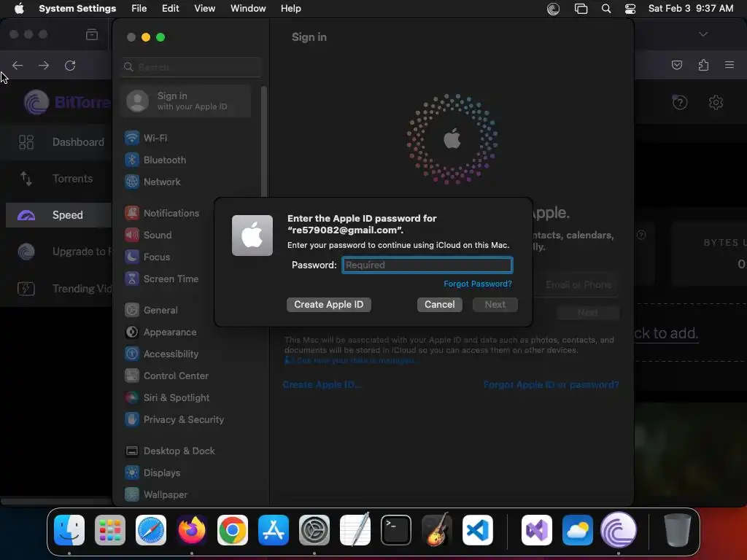Open browser hamburger menu

tap(729, 65)
